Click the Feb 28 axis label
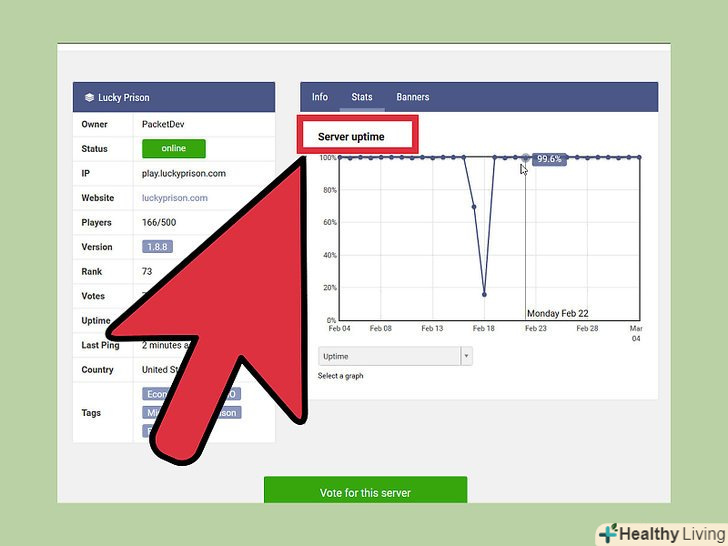The width and height of the screenshot is (728, 546). [x=587, y=328]
